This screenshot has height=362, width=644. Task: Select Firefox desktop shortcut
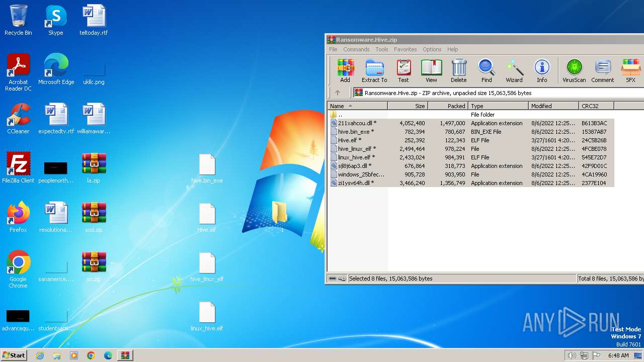tap(18, 217)
